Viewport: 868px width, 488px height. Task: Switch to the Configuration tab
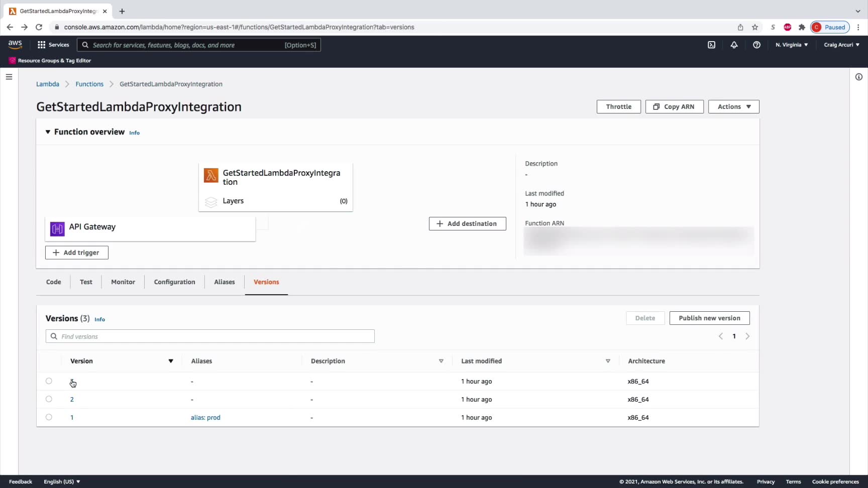(175, 282)
